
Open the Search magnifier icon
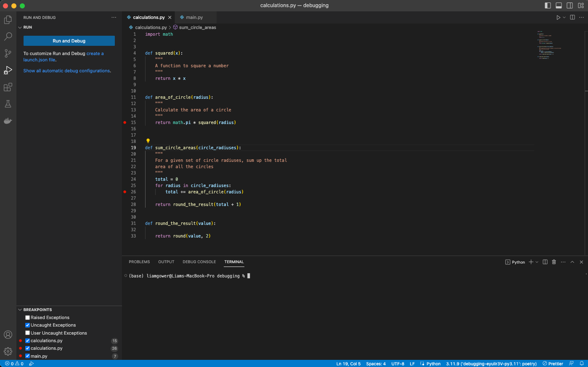point(8,37)
